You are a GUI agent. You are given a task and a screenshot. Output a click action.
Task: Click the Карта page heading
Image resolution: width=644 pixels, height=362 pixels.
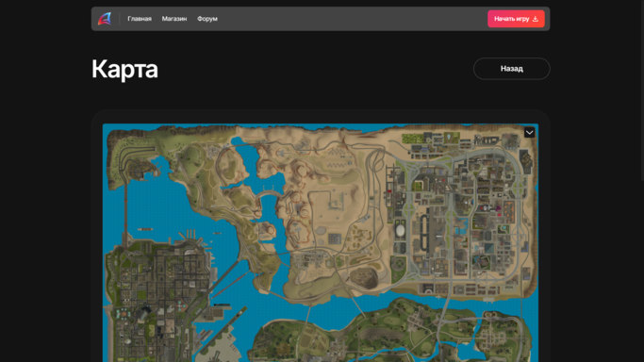click(124, 69)
